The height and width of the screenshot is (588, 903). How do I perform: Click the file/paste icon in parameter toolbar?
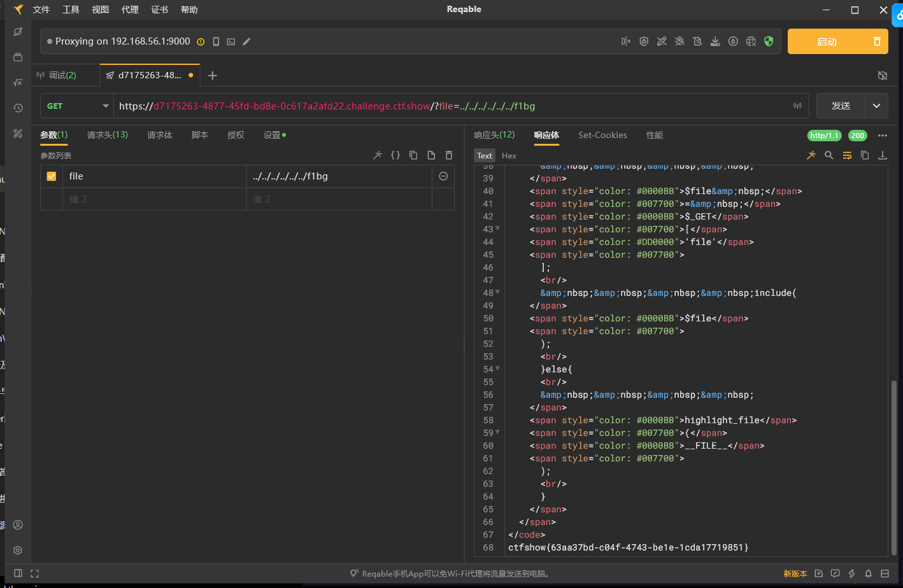(431, 155)
